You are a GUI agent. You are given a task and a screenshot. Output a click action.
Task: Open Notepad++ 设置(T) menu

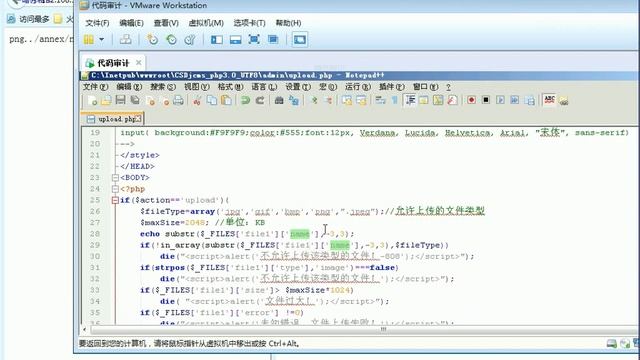coord(298,87)
